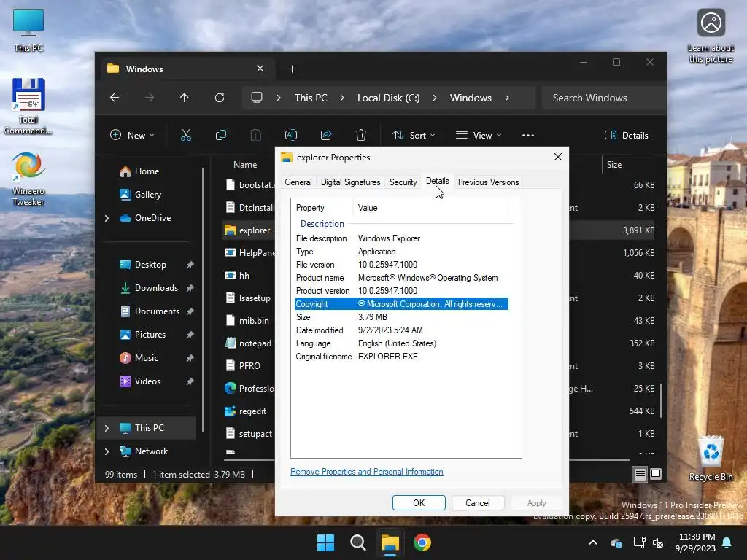747x560 pixels.
Task: Launch Winaero Tweaker desktop shortcut
Action: (x=28, y=179)
